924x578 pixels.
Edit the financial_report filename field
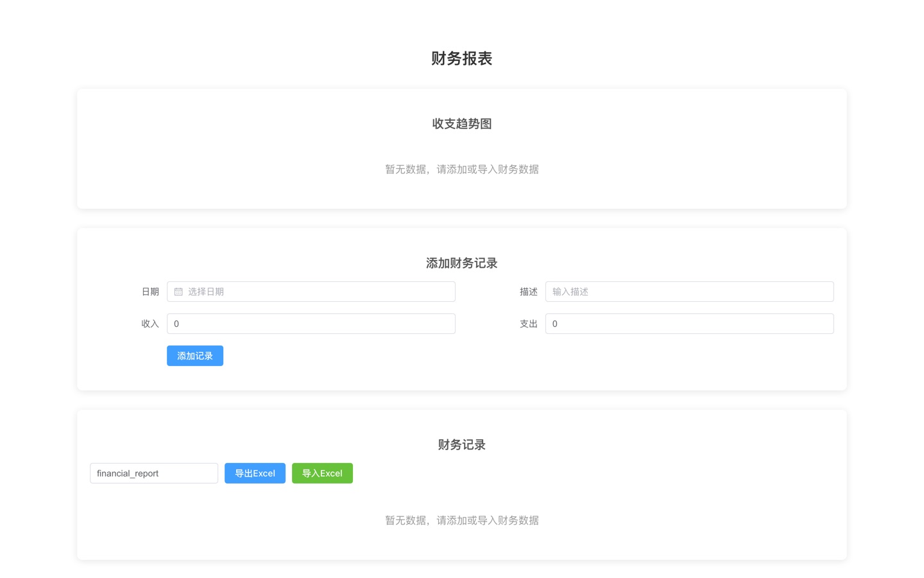(154, 473)
